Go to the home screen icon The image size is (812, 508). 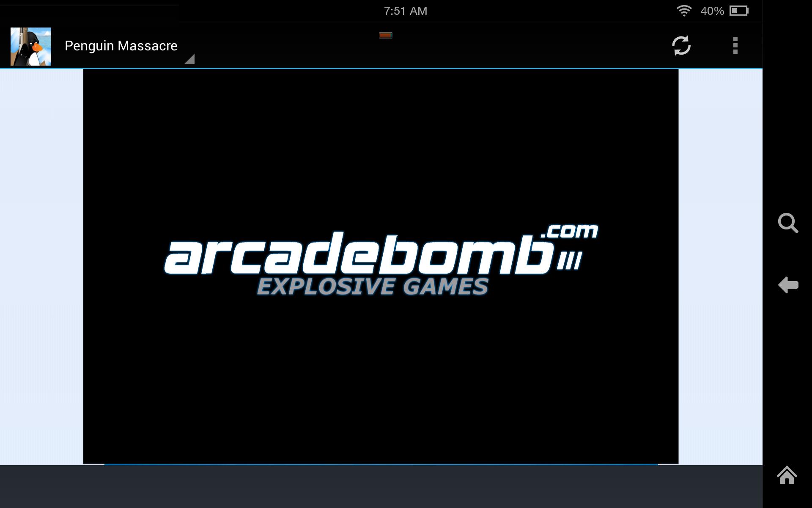point(787,475)
